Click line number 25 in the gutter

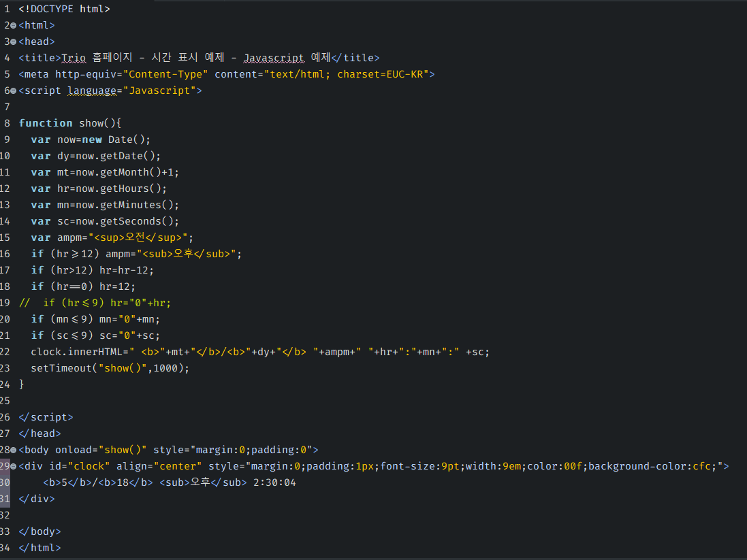click(x=5, y=401)
